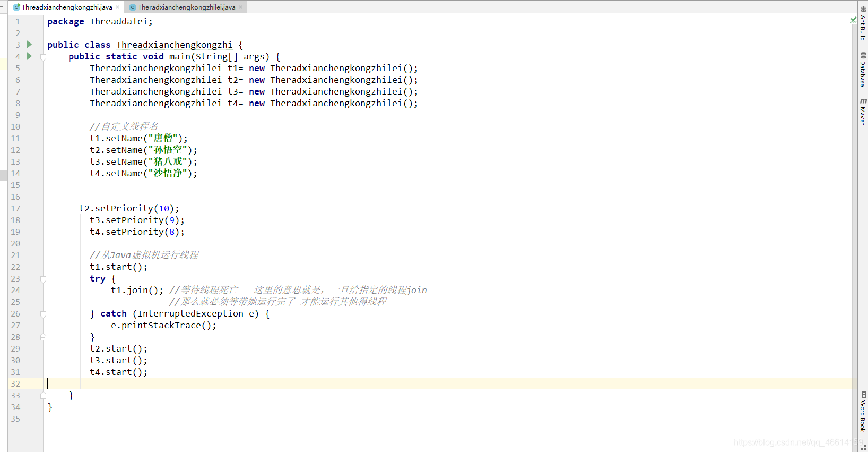
Task: Click line number 1 in gutter
Action: click(18, 21)
